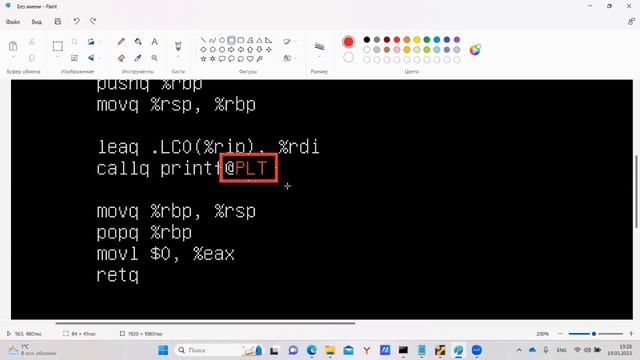The image size is (640, 360).
Task: Rotate the image
Action: coord(91,42)
